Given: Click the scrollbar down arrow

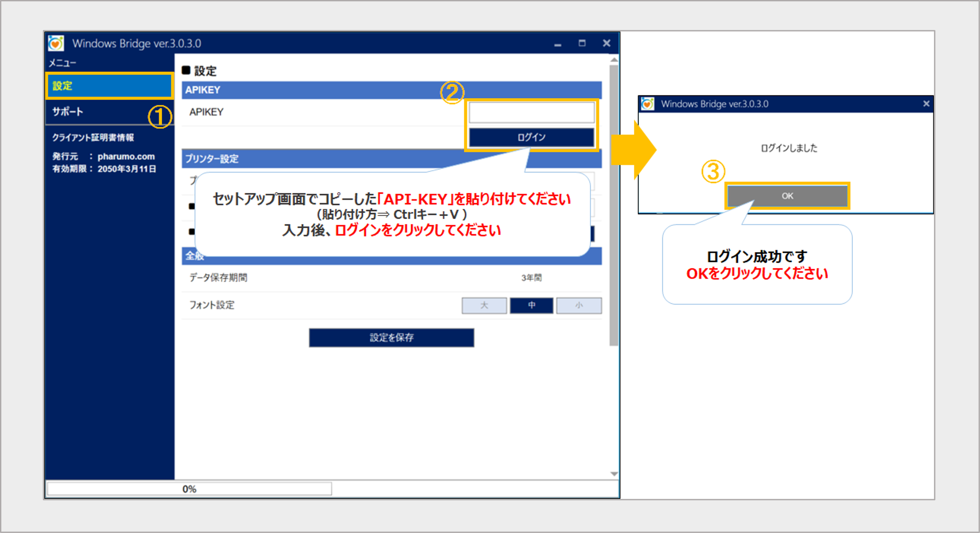Looking at the screenshot, I should pos(614,474).
